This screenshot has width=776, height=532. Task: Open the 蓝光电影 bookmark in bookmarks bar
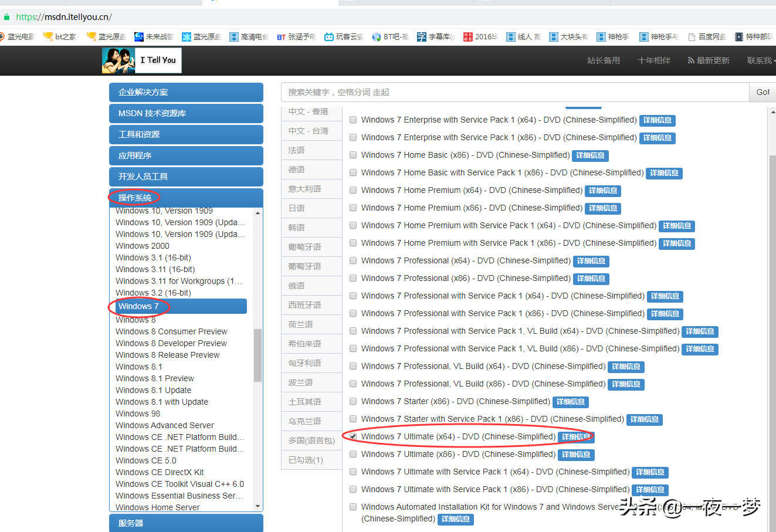tap(17, 37)
